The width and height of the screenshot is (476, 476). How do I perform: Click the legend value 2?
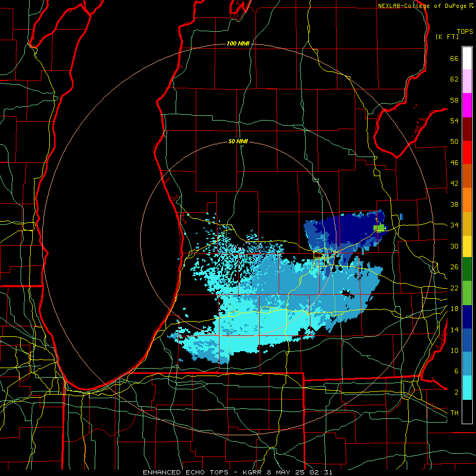click(456, 392)
